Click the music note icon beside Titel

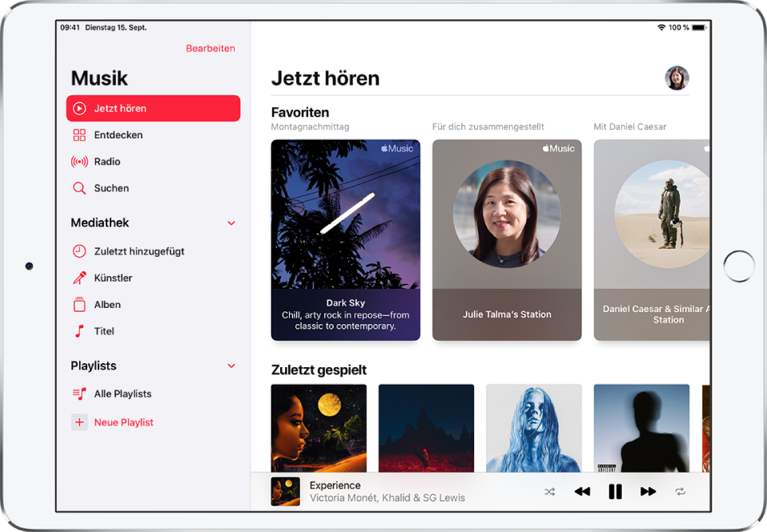(79, 331)
